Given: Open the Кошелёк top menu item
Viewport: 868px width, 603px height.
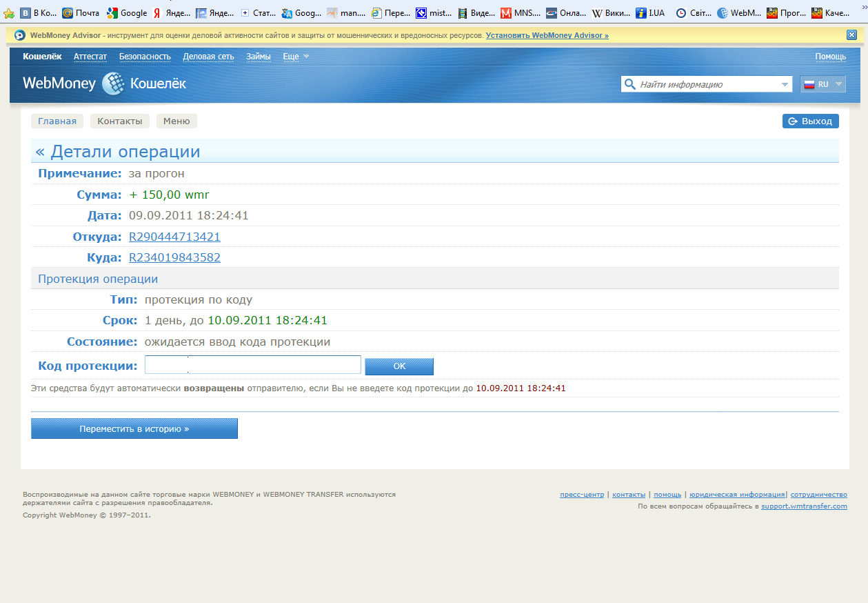Looking at the screenshot, I should coord(42,57).
